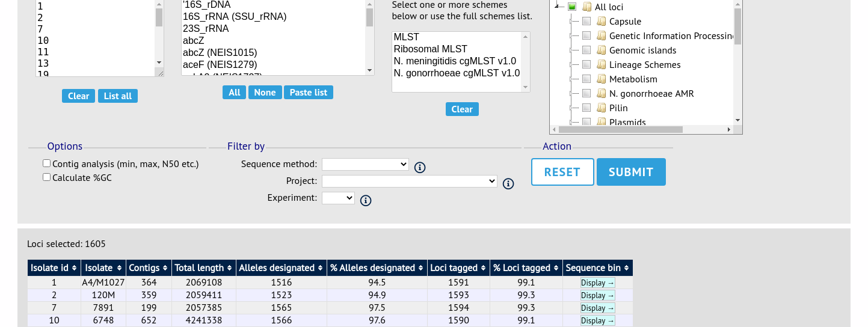
Task: Sort table by Contigs column arrows
Action: coord(165,268)
